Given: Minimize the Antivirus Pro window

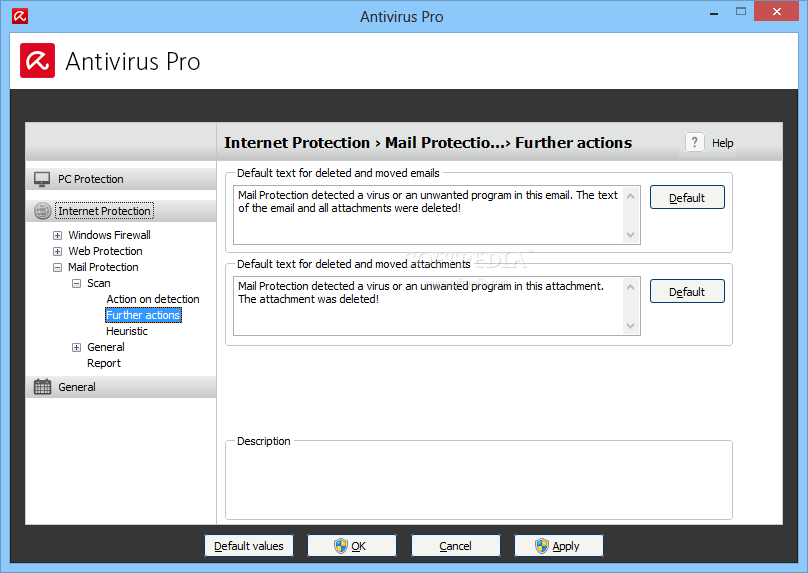Looking at the screenshot, I should [714, 13].
